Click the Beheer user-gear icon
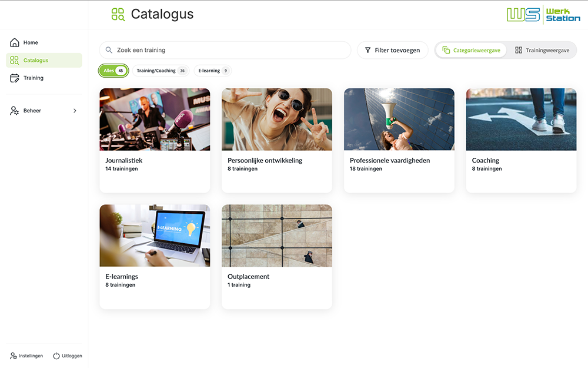588x368 pixels. [14, 111]
